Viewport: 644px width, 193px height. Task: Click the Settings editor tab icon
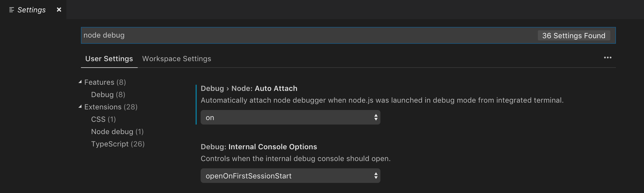[12, 10]
